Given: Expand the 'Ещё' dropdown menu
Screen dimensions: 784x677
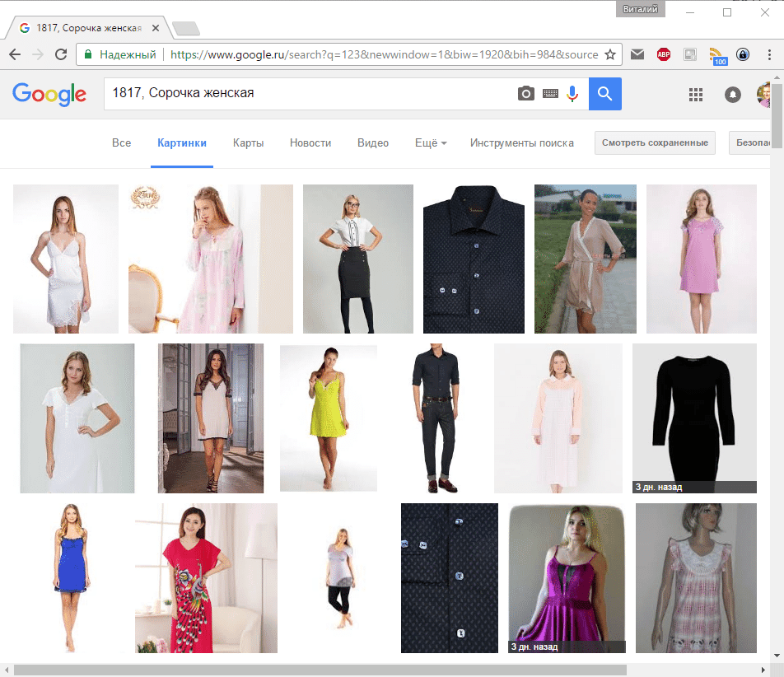Looking at the screenshot, I should pyautogui.click(x=431, y=143).
